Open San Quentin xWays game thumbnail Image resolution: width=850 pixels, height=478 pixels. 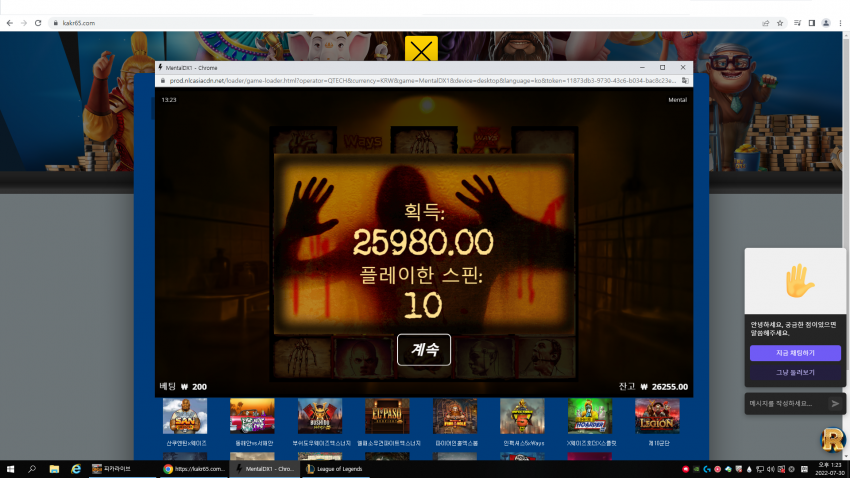point(185,416)
